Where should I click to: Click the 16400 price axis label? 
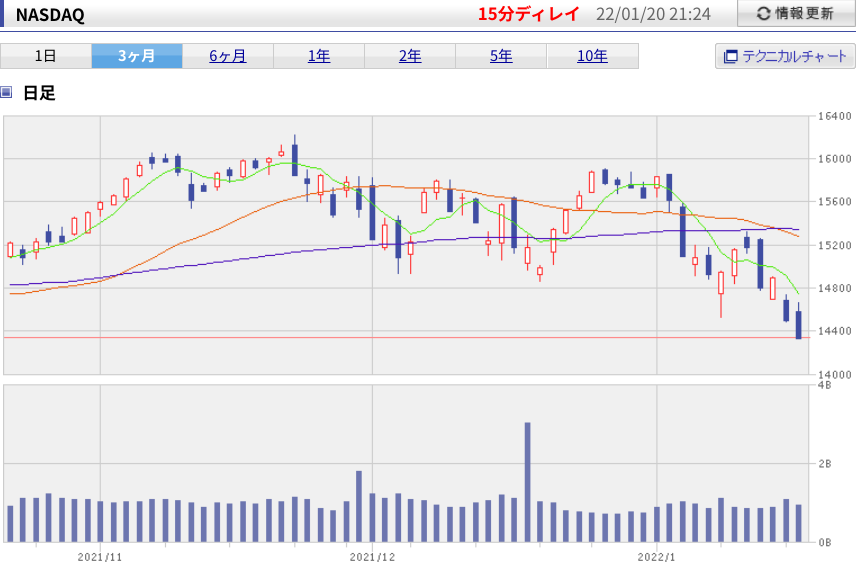(x=835, y=116)
